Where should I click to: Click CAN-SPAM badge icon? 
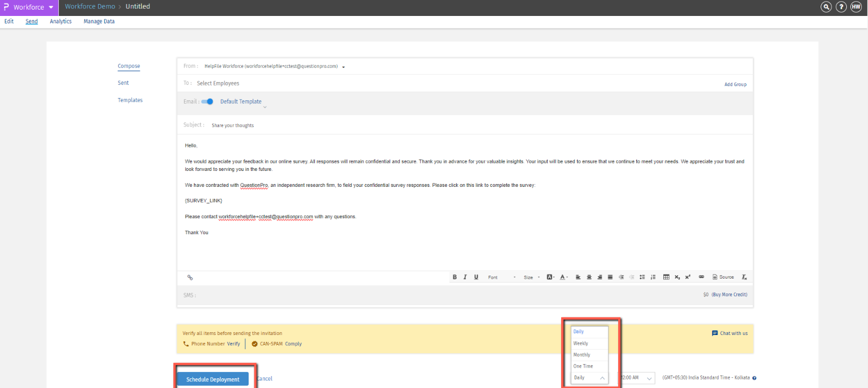point(254,344)
